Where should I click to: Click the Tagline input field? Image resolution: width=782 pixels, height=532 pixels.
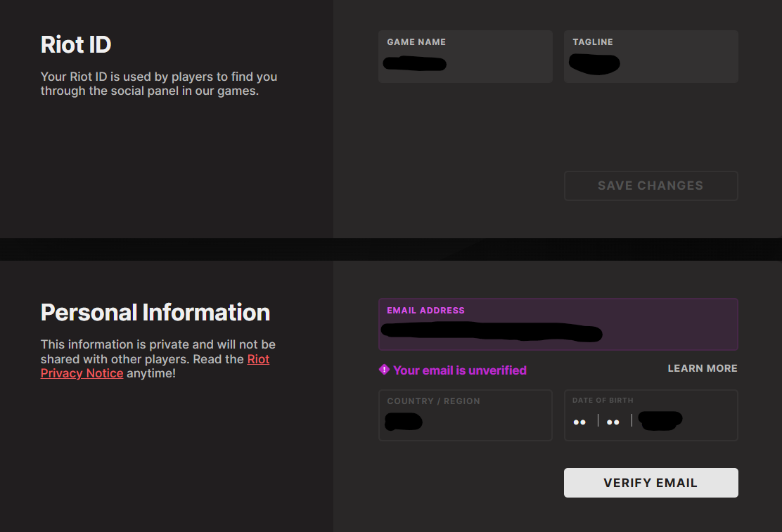(x=650, y=56)
